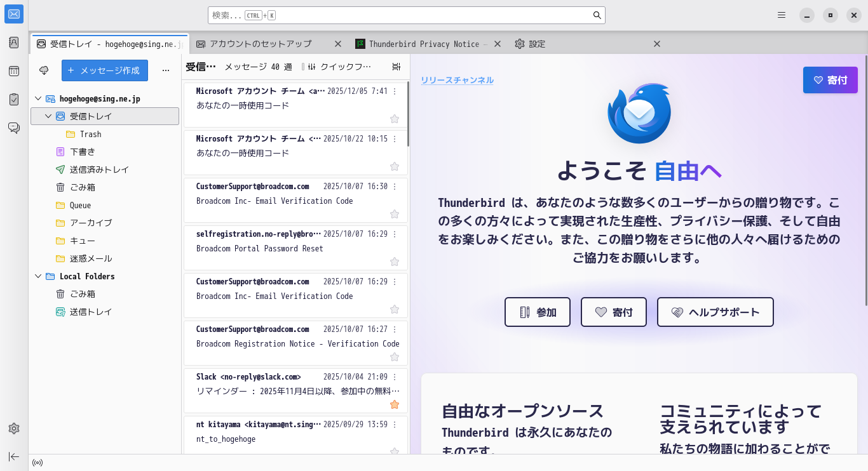Open row menu for Microsoft 2025/10/22 message
The height and width of the screenshot is (471, 868).
(x=395, y=139)
